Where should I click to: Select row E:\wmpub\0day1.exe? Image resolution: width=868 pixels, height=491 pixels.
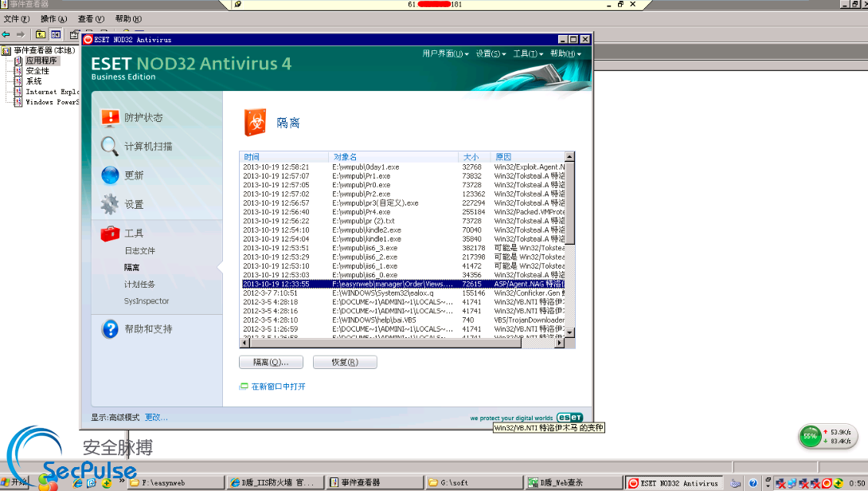[403, 167]
